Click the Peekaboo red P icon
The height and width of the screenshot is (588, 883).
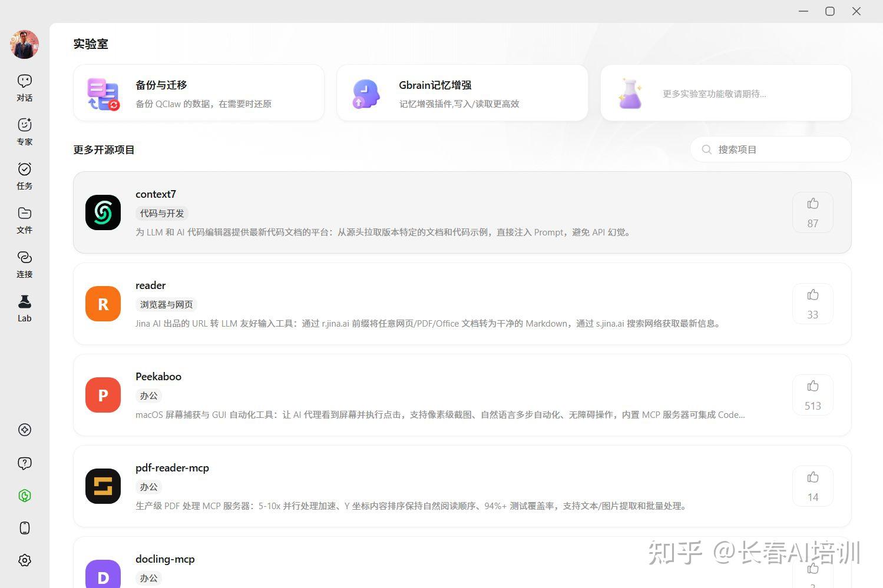(103, 395)
